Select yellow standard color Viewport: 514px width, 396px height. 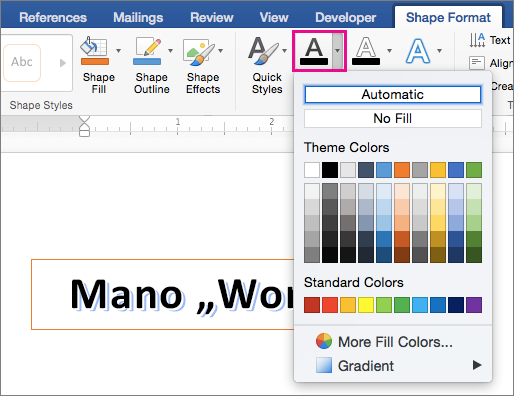[x=366, y=305]
